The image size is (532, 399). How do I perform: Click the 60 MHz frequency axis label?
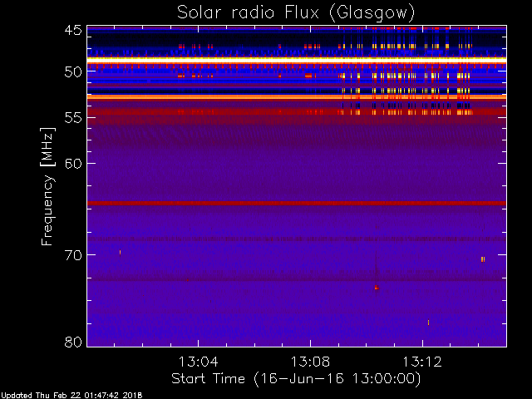click(x=73, y=164)
